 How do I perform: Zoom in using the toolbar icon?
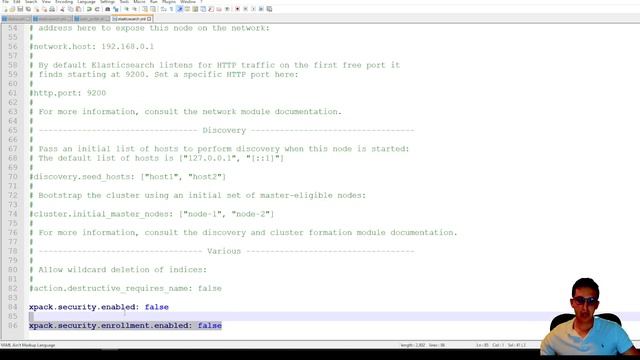127,9
